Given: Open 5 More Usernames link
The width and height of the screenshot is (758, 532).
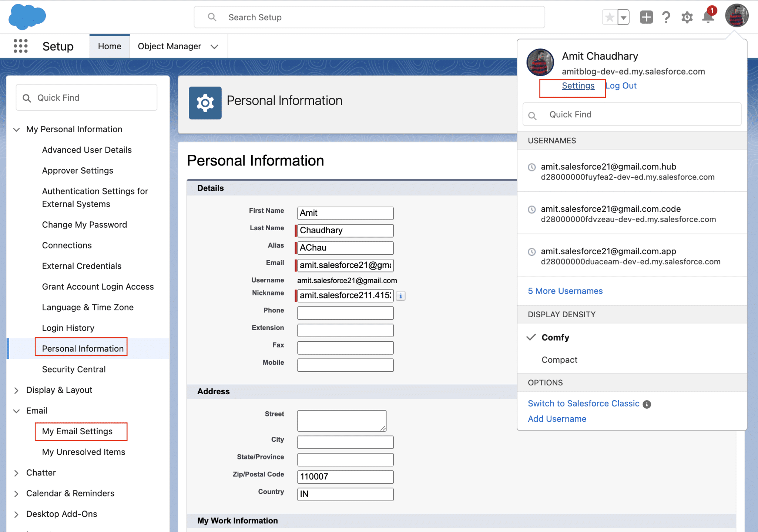Looking at the screenshot, I should [565, 291].
